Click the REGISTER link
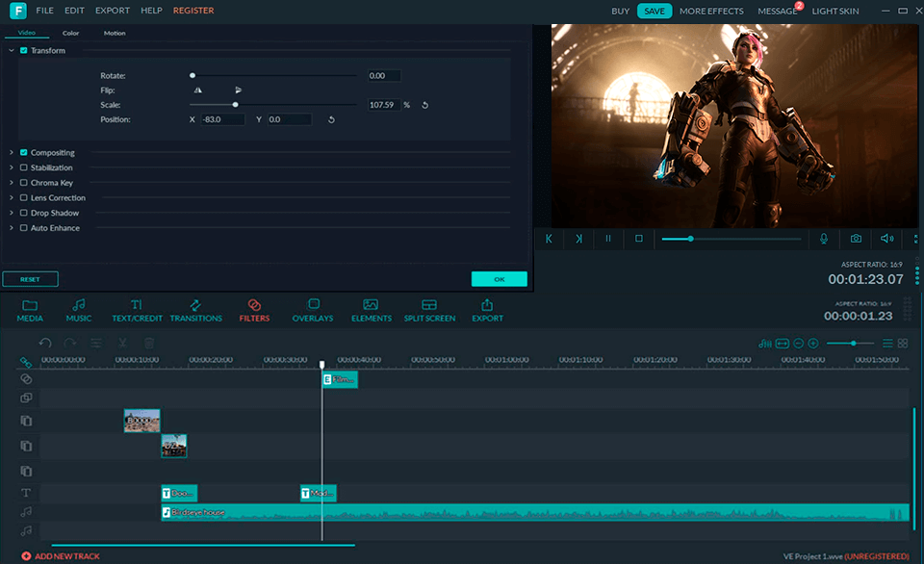This screenshot has height=564, width=924. (x=193, y=11)
